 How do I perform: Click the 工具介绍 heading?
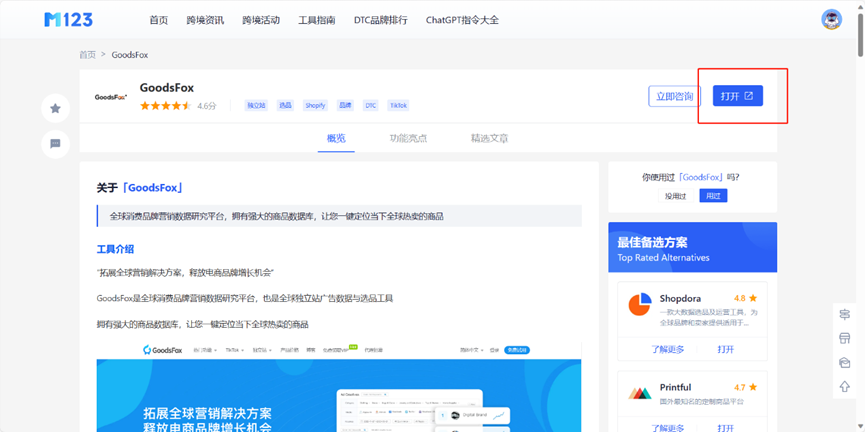click(x=115, y=249)
